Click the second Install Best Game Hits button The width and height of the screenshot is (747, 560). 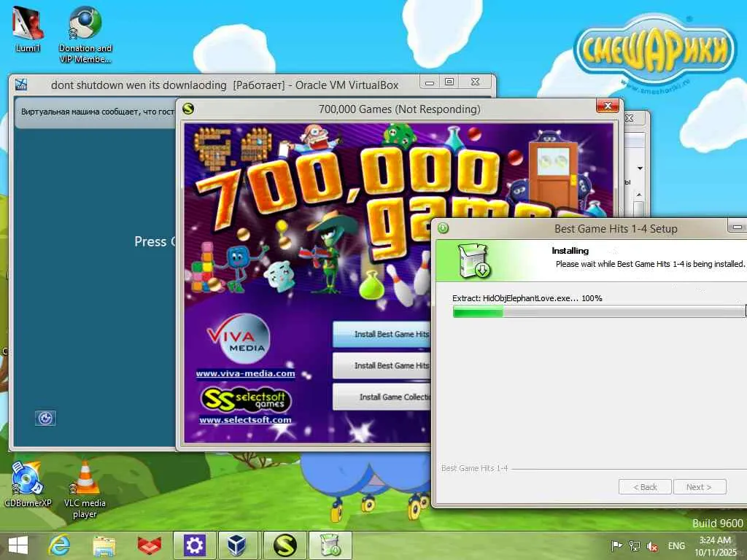pyautogui.click(x=382, y=366)
